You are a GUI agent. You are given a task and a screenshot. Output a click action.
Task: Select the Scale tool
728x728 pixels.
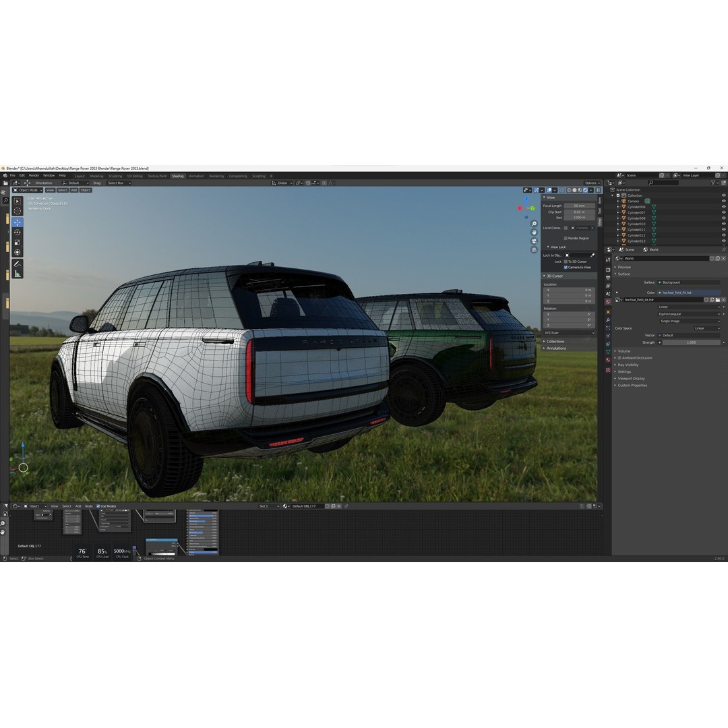tap(17, 243)
